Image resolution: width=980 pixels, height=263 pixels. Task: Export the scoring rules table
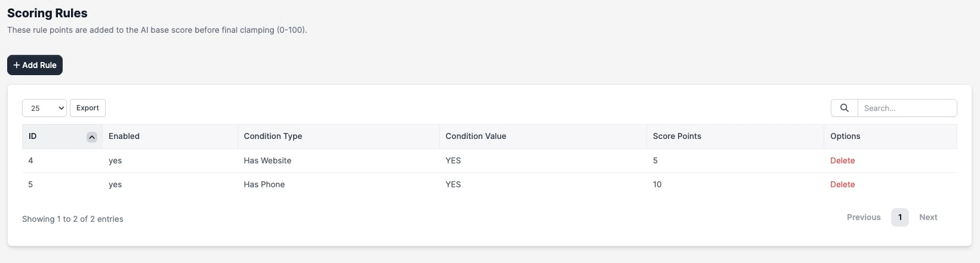88,108
